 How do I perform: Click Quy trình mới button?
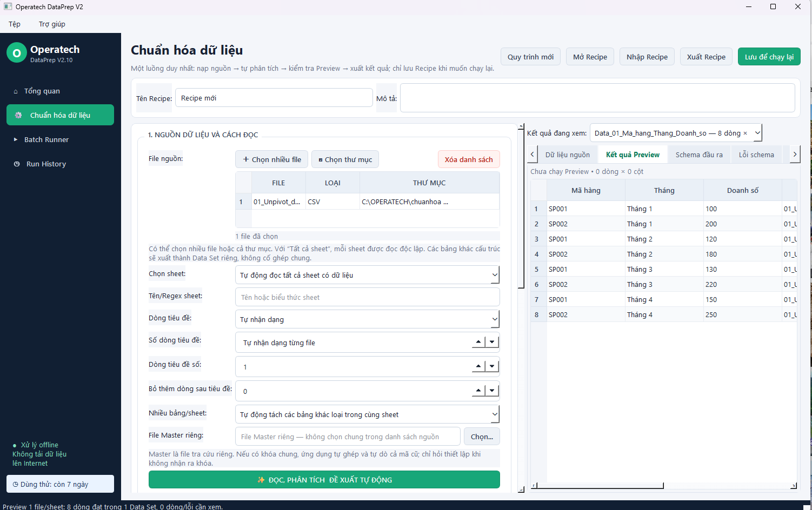530,57
